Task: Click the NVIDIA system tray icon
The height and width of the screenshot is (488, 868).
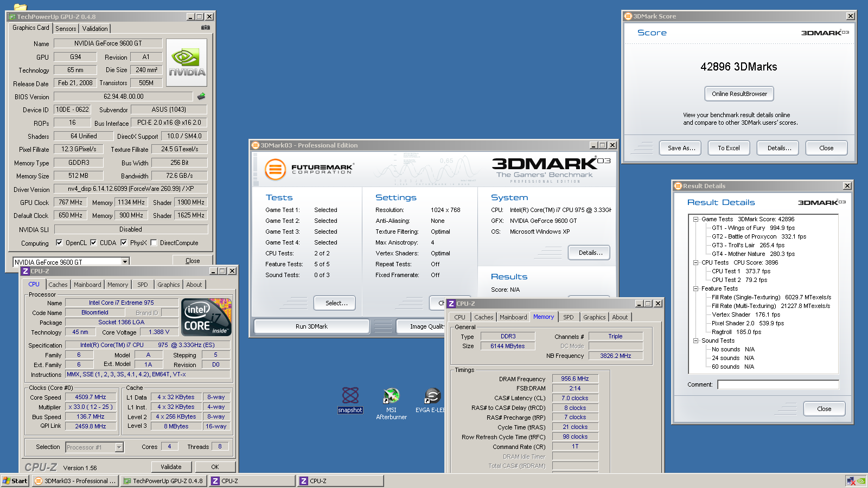Action: [861, 481]
